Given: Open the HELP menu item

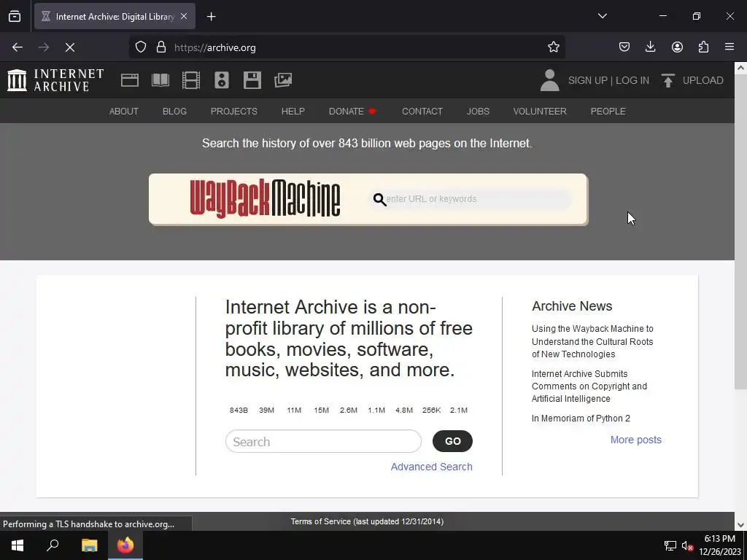Looking at the screenshot, I should pyautogui.click(x=293, y=112).
